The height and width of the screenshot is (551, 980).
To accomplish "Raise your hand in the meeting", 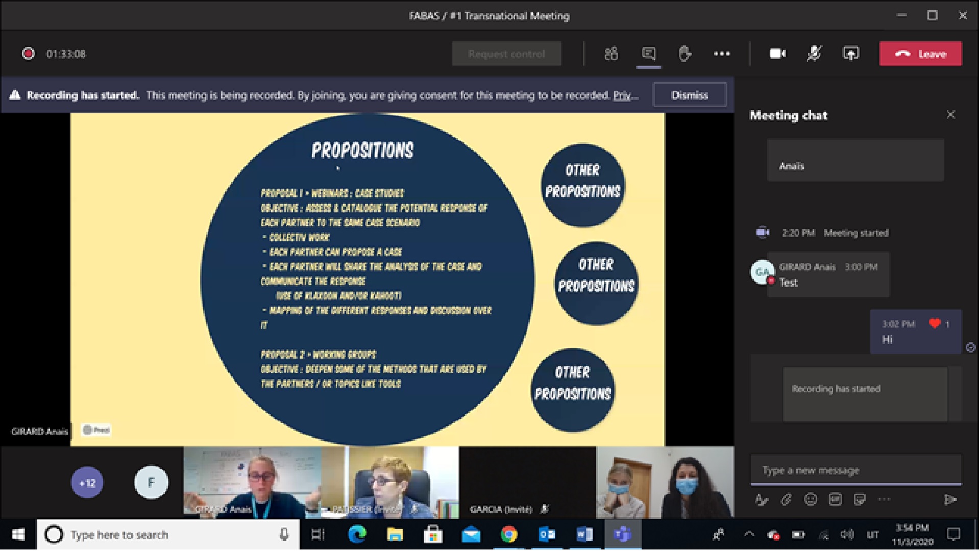I will click(x=685, y=54).
